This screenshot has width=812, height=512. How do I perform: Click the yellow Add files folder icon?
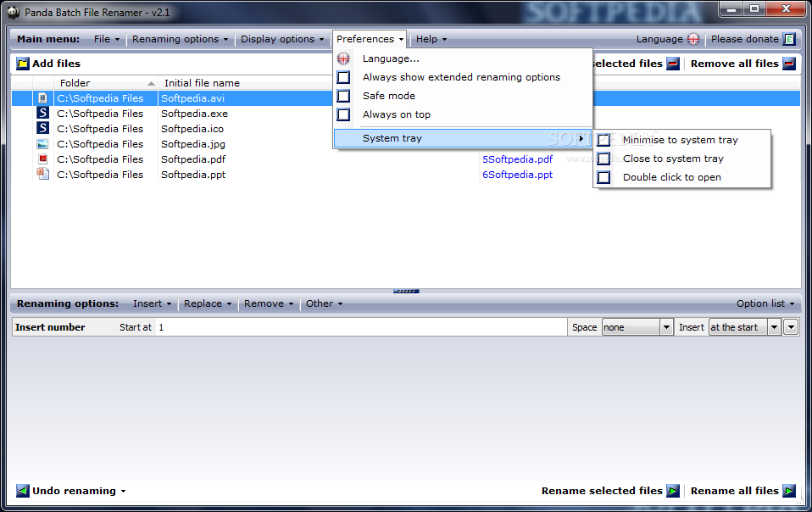click(x=23, y=64)
